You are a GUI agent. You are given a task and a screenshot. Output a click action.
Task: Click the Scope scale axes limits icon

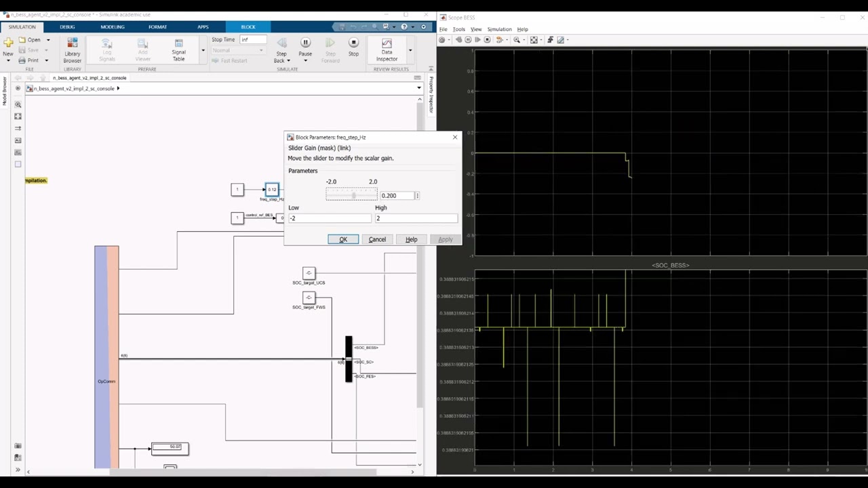pos(534,40)
